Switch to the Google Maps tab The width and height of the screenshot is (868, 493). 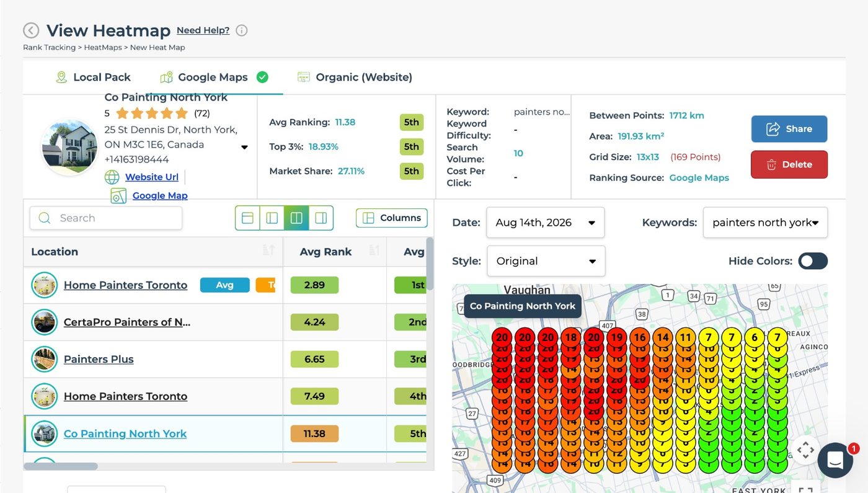click(x=213, y=78)
